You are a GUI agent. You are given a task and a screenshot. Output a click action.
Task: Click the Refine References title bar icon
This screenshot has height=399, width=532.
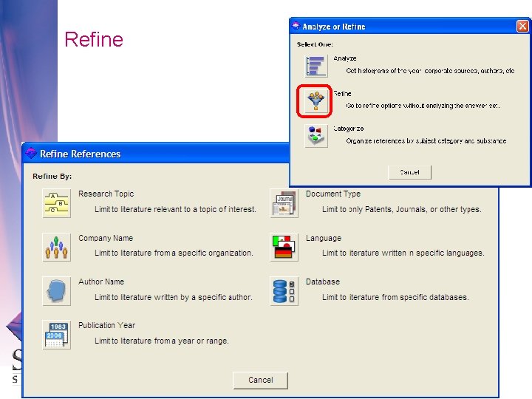point(31,154)
